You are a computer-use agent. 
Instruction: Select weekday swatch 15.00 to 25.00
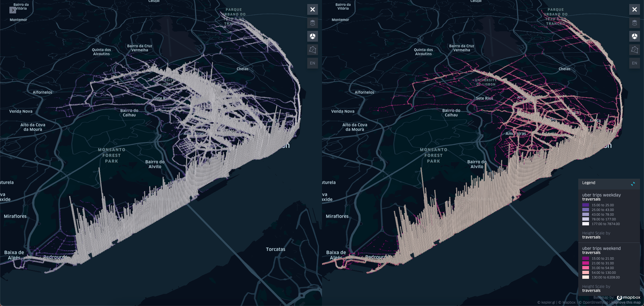586,205
